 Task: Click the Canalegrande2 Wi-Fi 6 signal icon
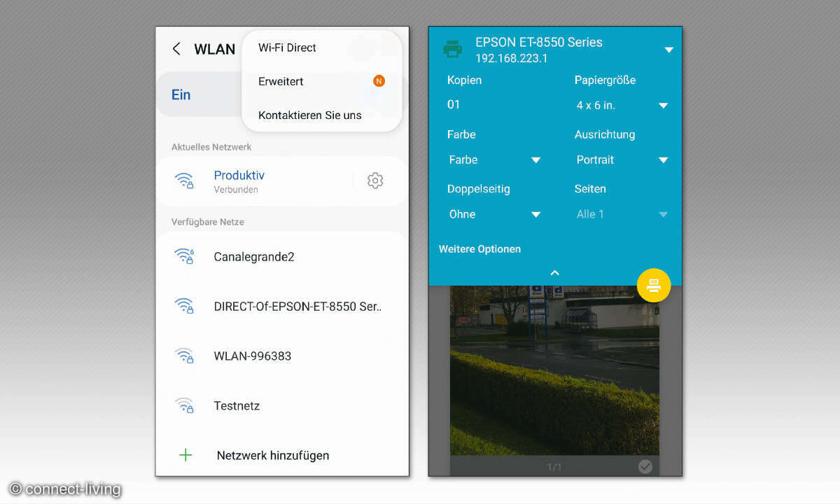(x=184, y=256)
